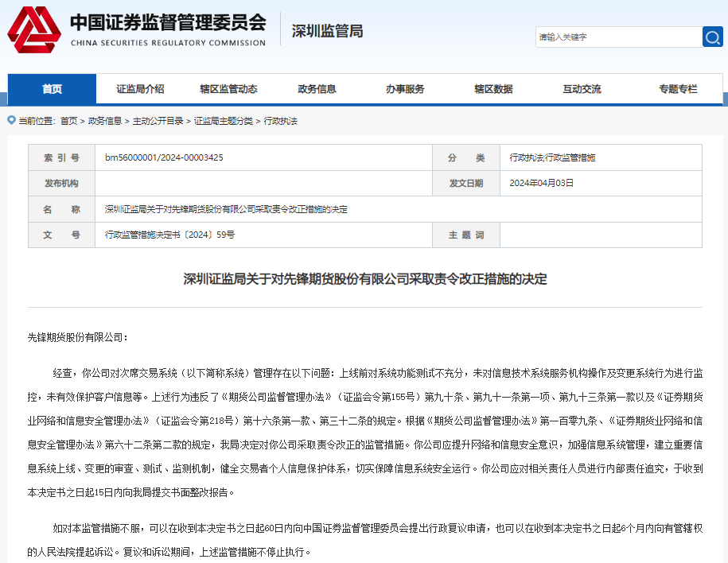Type in the 请输入关键字 search field
This screenshot has width=728, height=563.
tap(618, 37)
